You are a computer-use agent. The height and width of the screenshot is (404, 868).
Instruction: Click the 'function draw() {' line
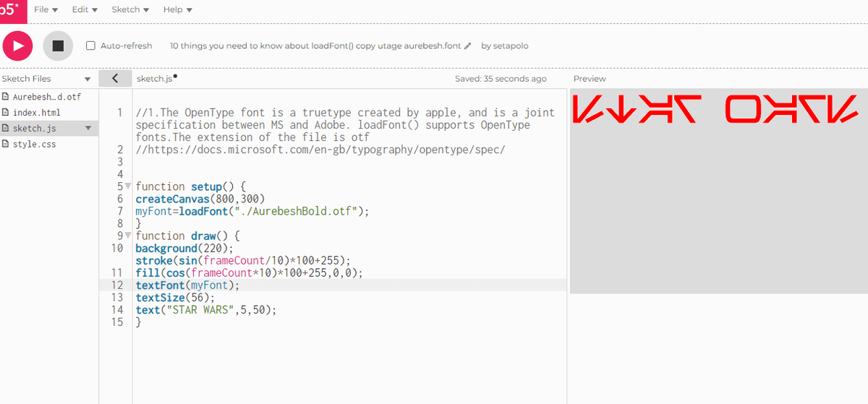point(187,236)
